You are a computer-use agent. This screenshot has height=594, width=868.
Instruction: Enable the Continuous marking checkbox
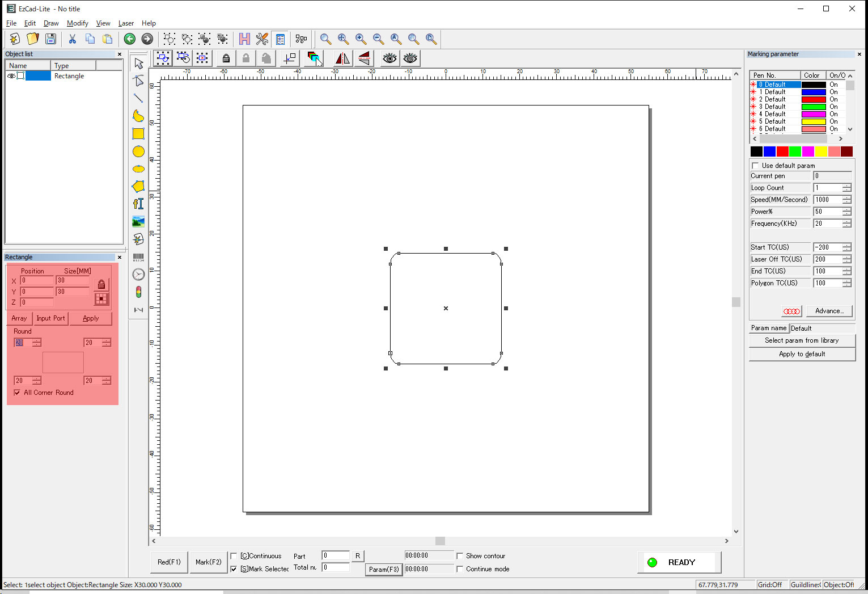click(234, 556)
